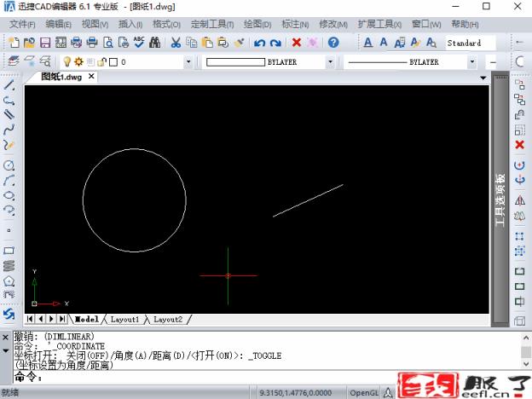Open the BYLAYER color dropdown
Screen dimensions: 532x399
(330, 62)
